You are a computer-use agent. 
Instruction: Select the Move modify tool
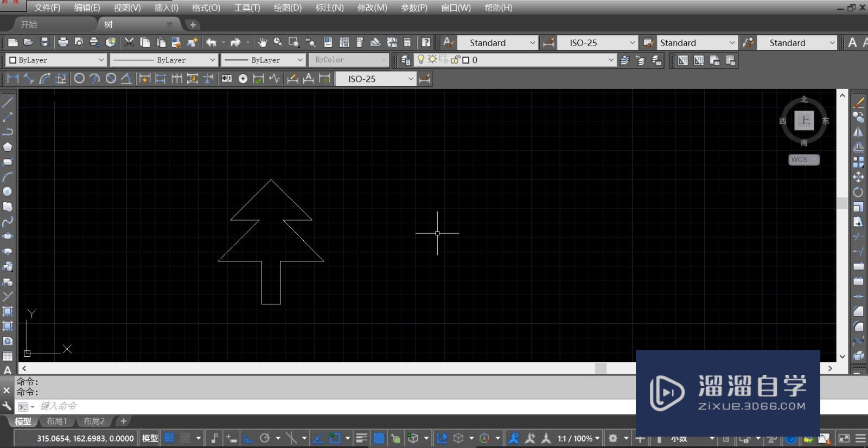(x=859, y=177)
